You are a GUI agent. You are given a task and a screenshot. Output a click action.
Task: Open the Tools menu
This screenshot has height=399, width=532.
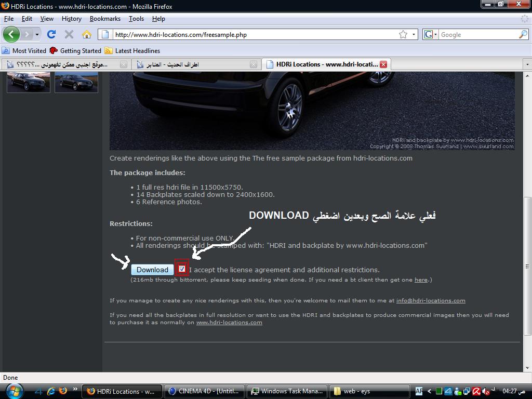point(137,19)
